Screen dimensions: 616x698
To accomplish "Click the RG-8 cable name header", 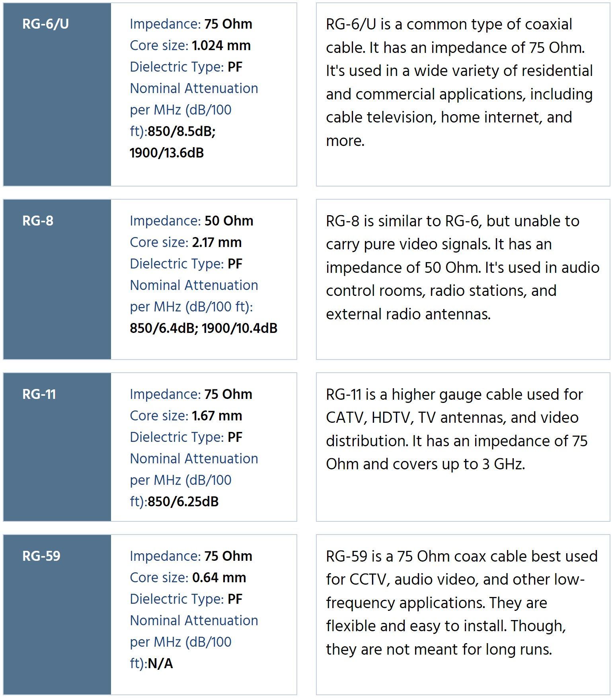I will 38,221.
